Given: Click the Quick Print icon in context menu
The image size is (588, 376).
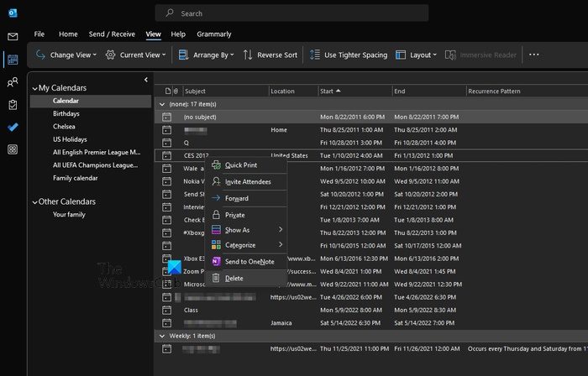Looking at the screenshot, I should pos(217,165).
